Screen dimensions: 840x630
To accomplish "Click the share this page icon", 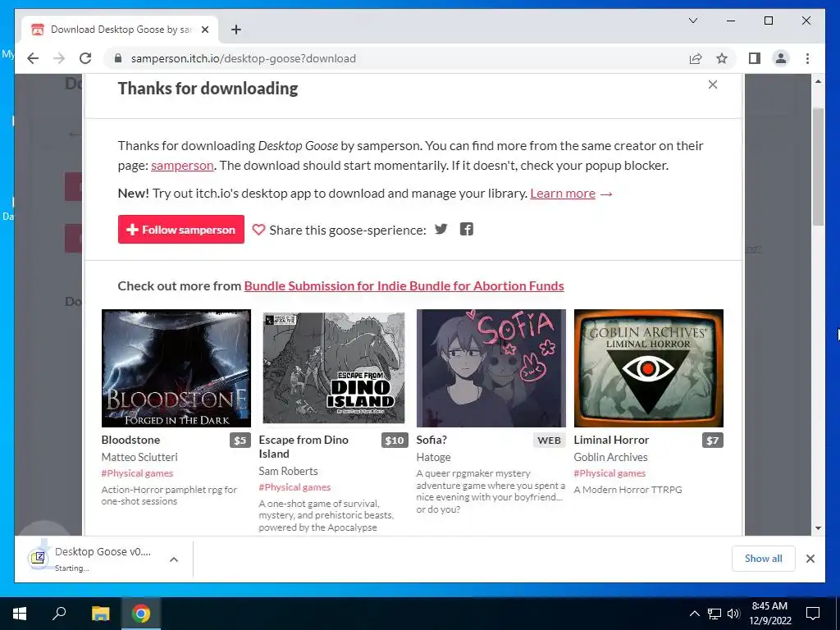I will tap(696, 58).
